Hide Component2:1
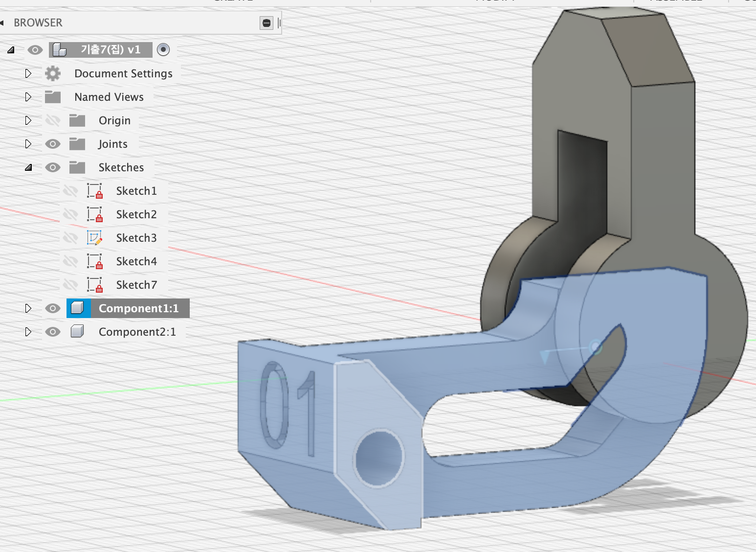 point(53,332)
